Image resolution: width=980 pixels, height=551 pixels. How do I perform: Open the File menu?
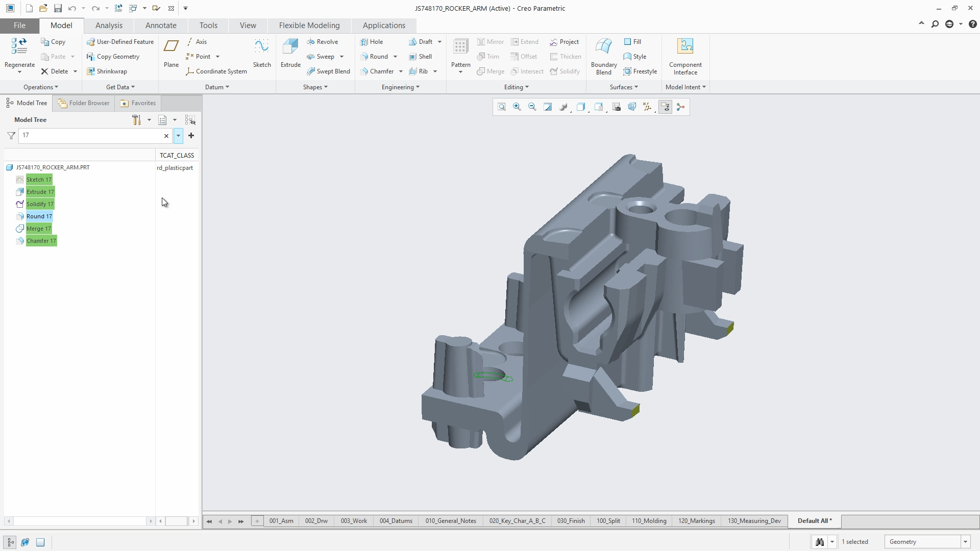19,26
